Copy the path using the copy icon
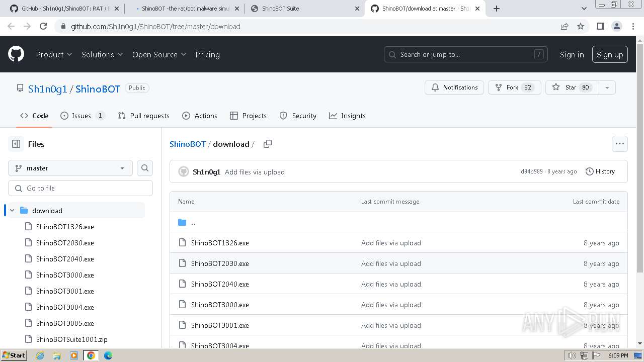 click(x=268, y=144)
